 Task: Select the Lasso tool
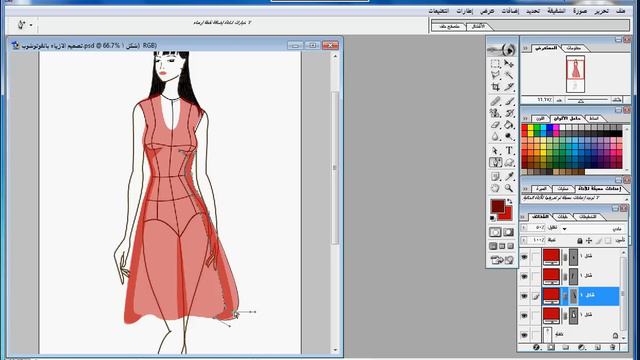pyautogui.click(x=495, y=75)
